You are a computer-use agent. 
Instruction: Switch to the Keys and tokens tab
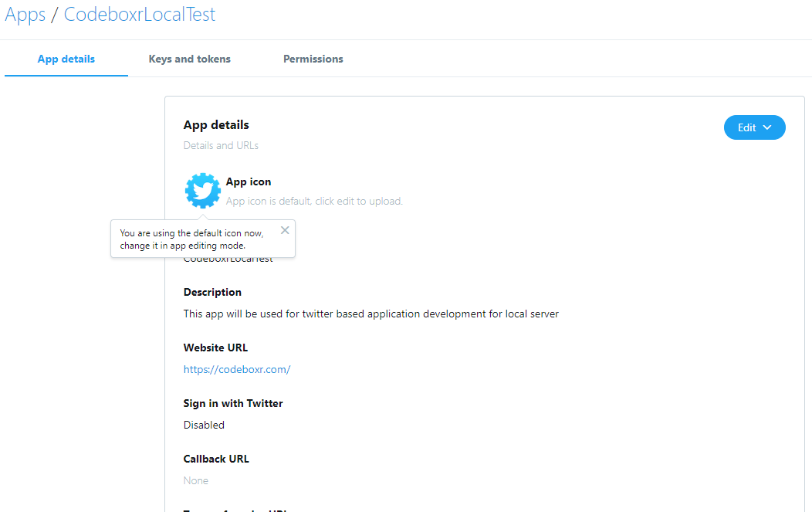tap(190, 59)
